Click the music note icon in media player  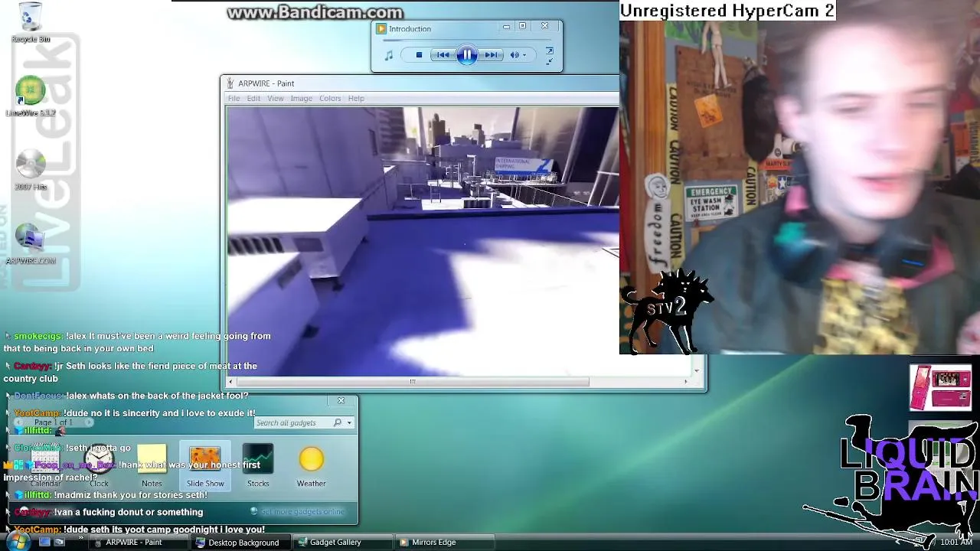tap(389, 55)
